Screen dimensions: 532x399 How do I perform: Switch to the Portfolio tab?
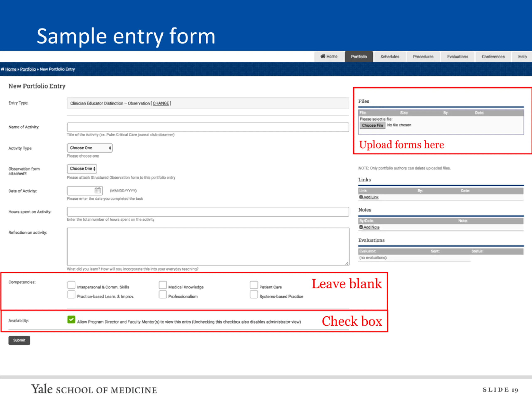point(359,57)
